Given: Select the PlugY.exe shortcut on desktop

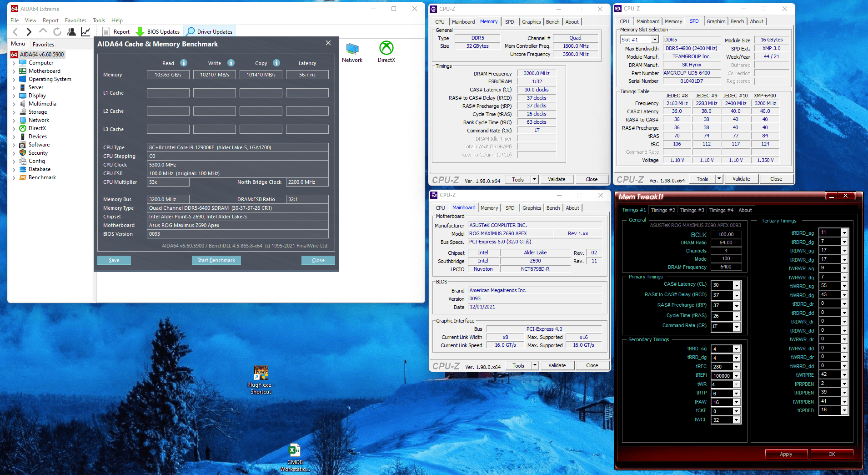Looking at the screenshot, I should click(x=261, y=380).
